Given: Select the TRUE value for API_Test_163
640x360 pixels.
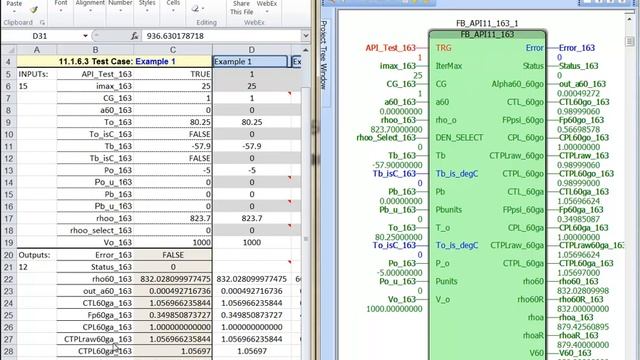Looking at the screenshot, I should [173, 74].
